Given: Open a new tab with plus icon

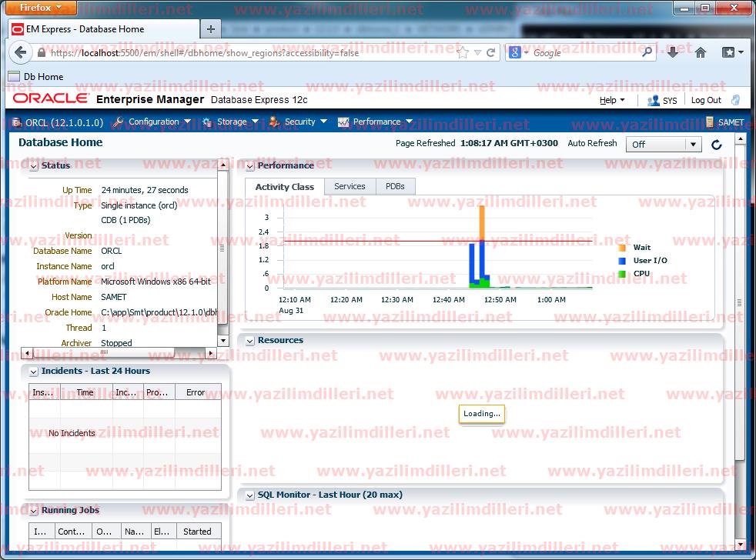Looking at the screenshot, I should pos(210,29).
